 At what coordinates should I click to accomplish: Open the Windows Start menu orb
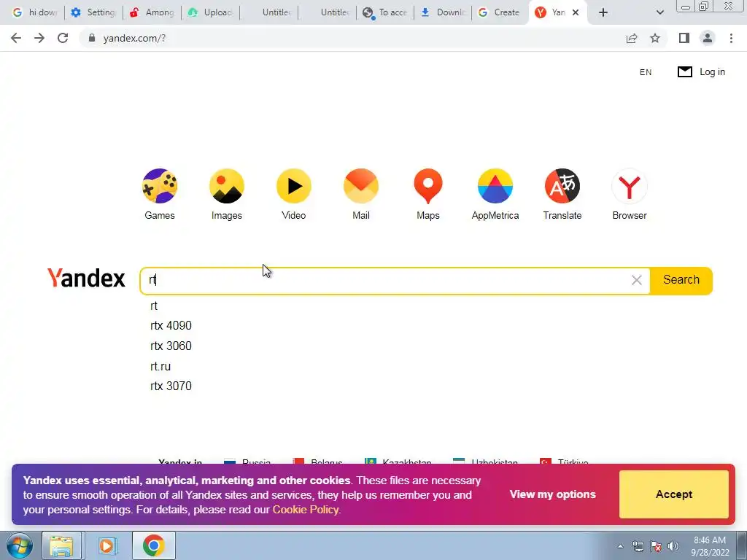pos(20,545)
